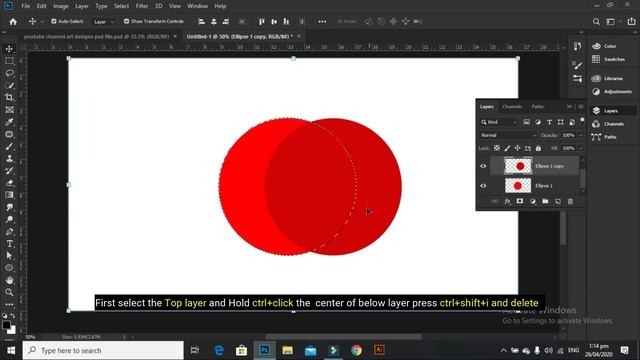The image size is (640, 360).
Task: Click the background color swatch
Action: 13,330
